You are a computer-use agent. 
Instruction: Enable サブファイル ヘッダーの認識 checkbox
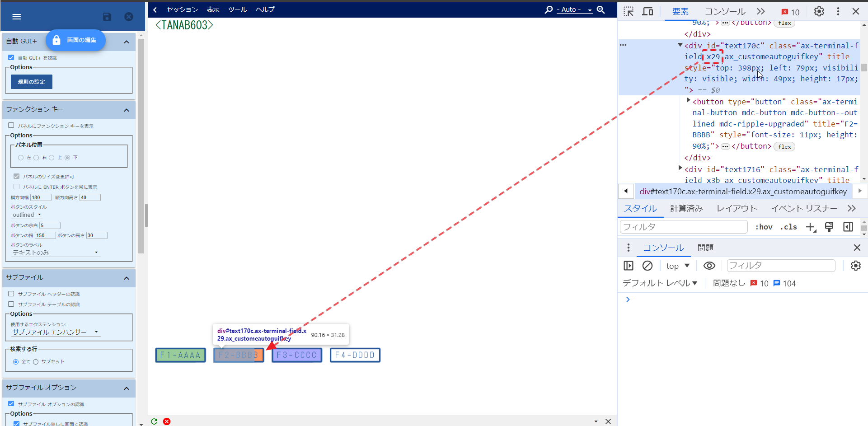[x=11, y=294]
